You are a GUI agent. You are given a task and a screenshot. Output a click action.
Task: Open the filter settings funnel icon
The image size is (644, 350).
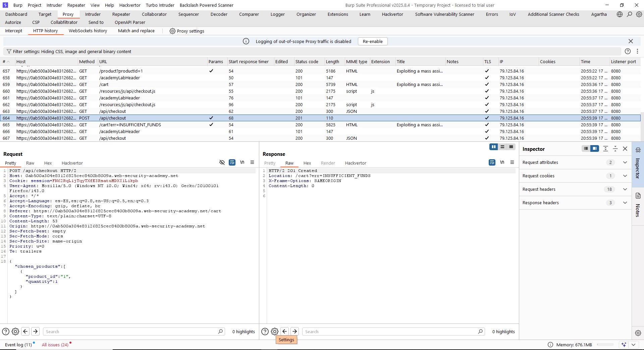[x=9, y=51]
